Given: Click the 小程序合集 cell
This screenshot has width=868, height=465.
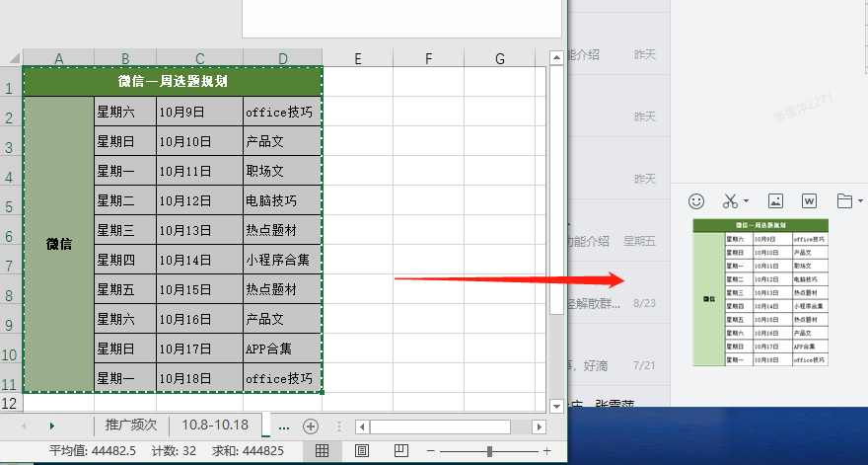Looking at the screenshot, I should coord(282,260).
